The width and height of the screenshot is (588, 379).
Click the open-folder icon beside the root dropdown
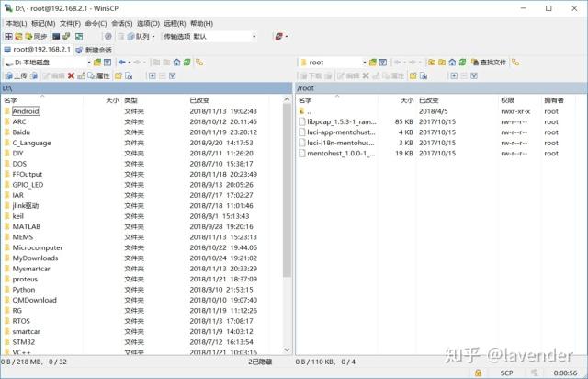pyautogui.click(x=373, y=63)
